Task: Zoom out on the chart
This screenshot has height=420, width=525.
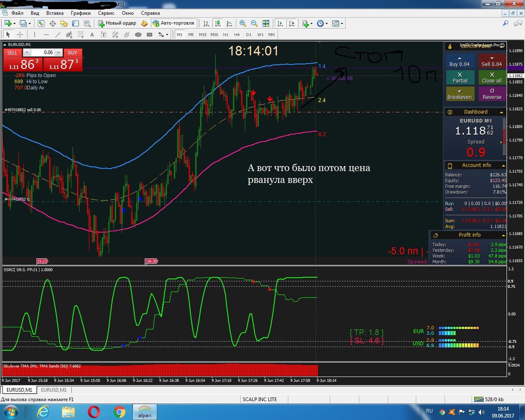Action: (x=254, y=23)
